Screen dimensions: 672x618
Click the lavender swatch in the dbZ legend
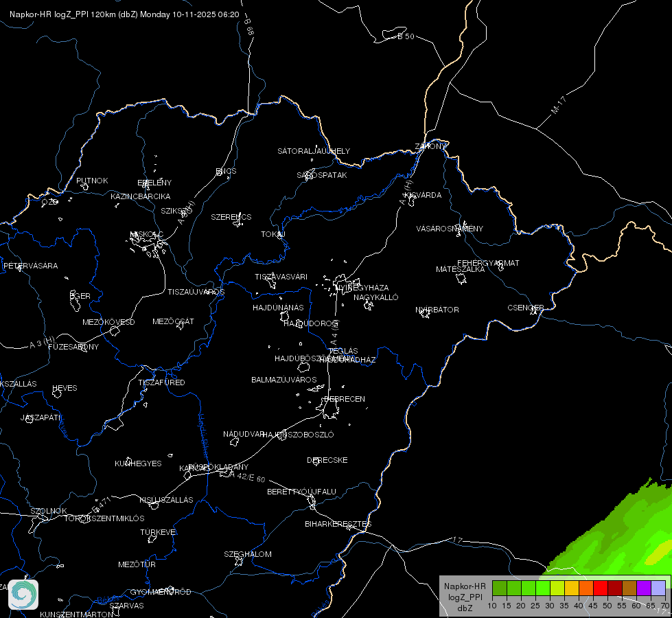click(658, 588)
